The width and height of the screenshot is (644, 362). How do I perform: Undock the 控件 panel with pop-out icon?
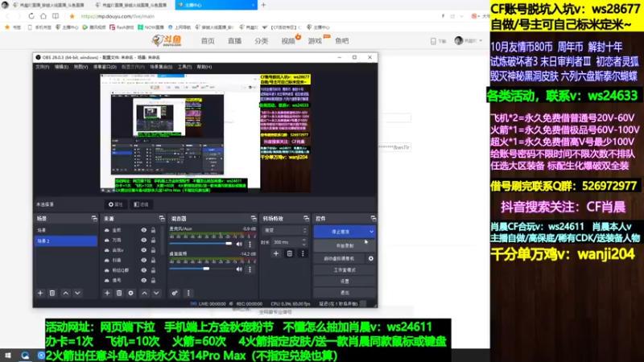(x=373, y=219)
